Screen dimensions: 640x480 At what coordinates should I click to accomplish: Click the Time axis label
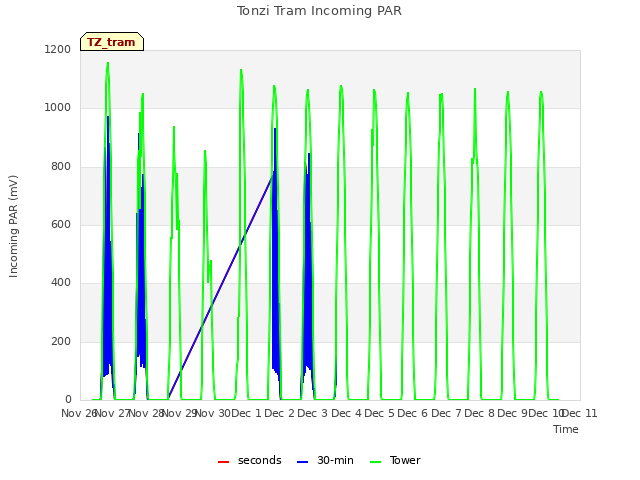(x=566, y=429)
